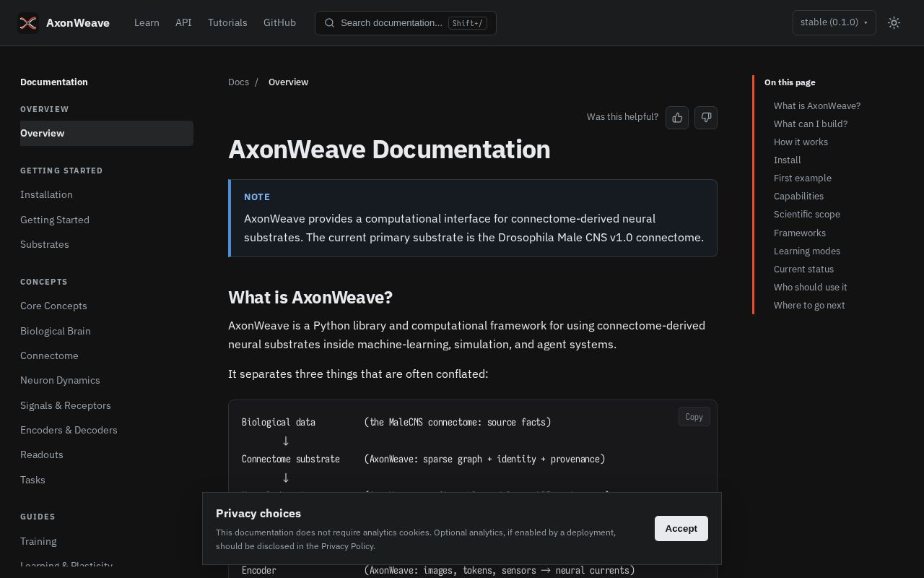Jump to First example section

(802, 178)
